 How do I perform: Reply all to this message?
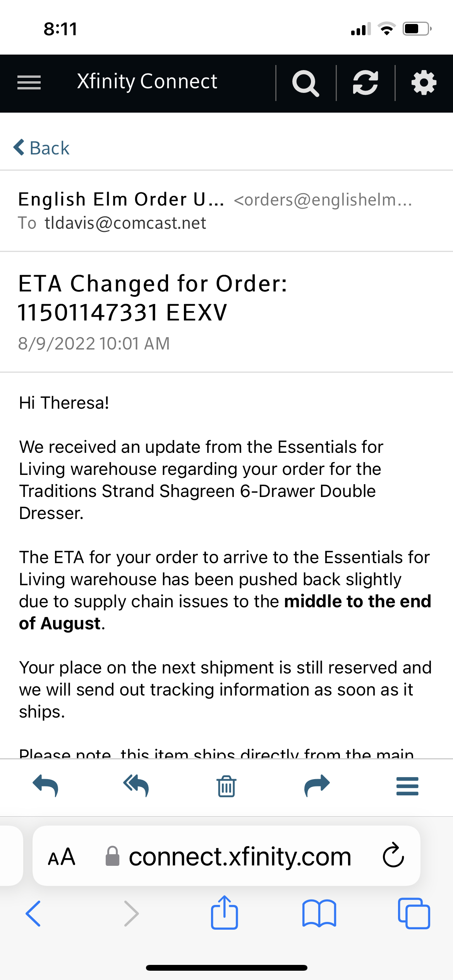[x=136, y=786]
